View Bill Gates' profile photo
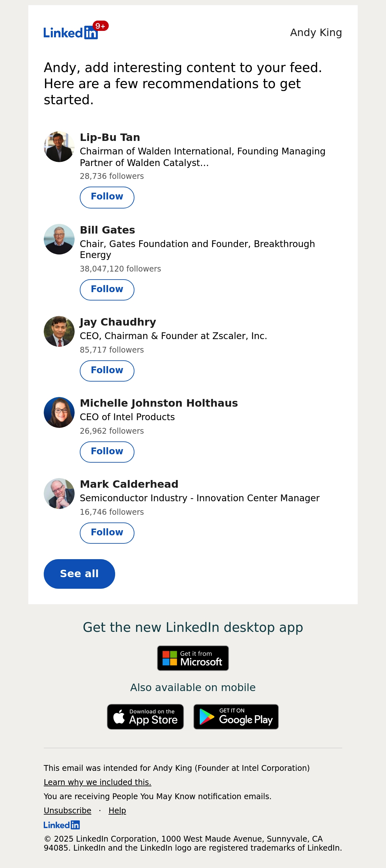 click(59, 239)
